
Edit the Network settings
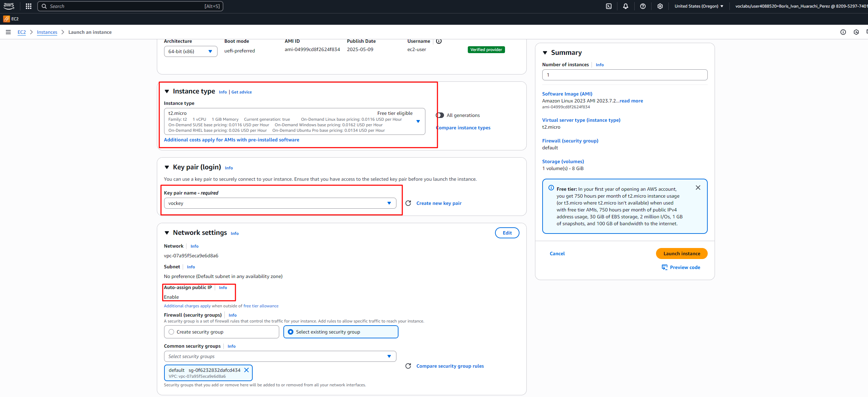tap(507, 233)
